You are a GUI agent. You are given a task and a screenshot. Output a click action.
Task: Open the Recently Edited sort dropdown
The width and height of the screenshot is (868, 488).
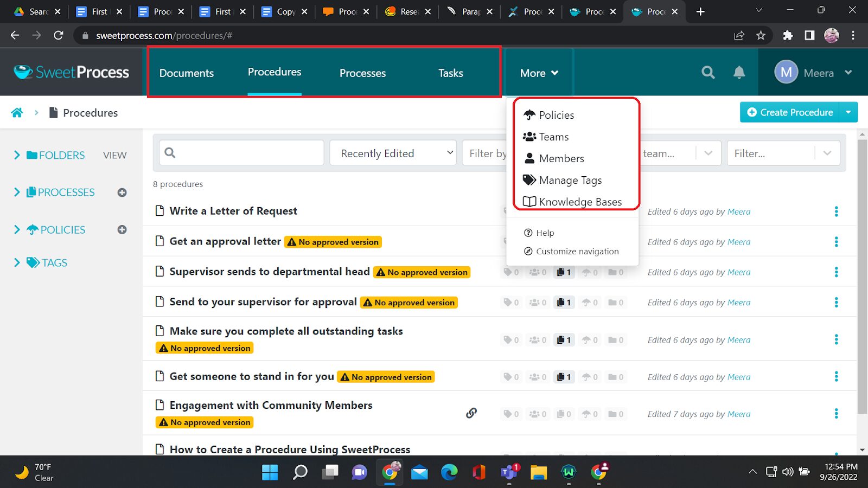[393, 153]
